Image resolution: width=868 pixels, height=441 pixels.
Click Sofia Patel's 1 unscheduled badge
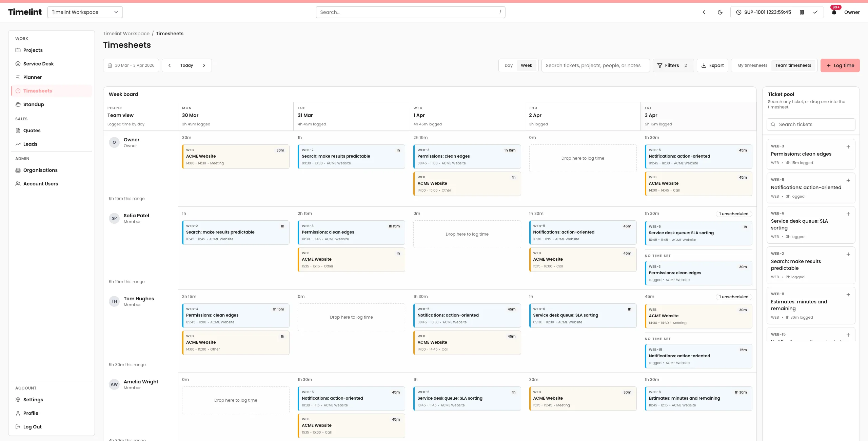click(734, 214)
